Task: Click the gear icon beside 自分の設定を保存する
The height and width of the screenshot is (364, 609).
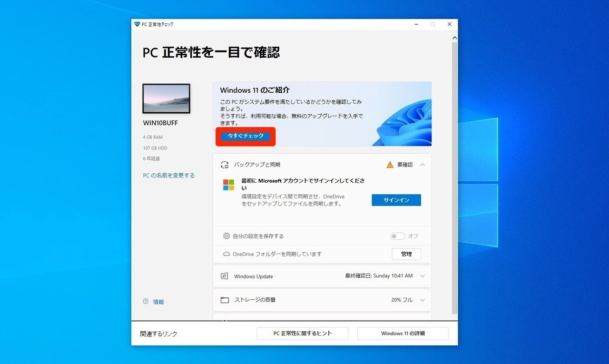Action: 226,236
